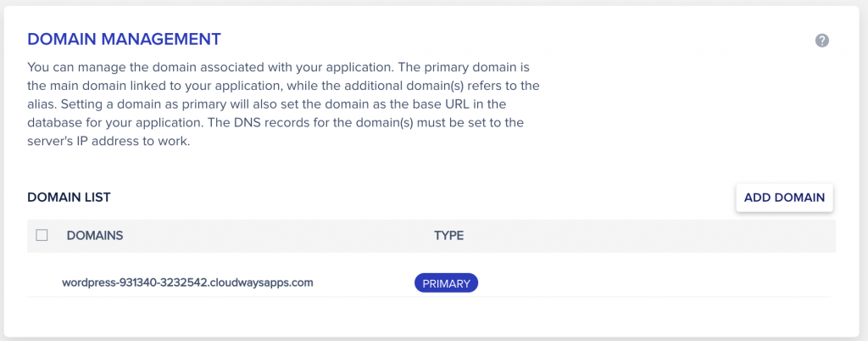The image size is (868, 341).
Task: Click the "wordpress-931340" portion of the domain name
Action: 101,282
